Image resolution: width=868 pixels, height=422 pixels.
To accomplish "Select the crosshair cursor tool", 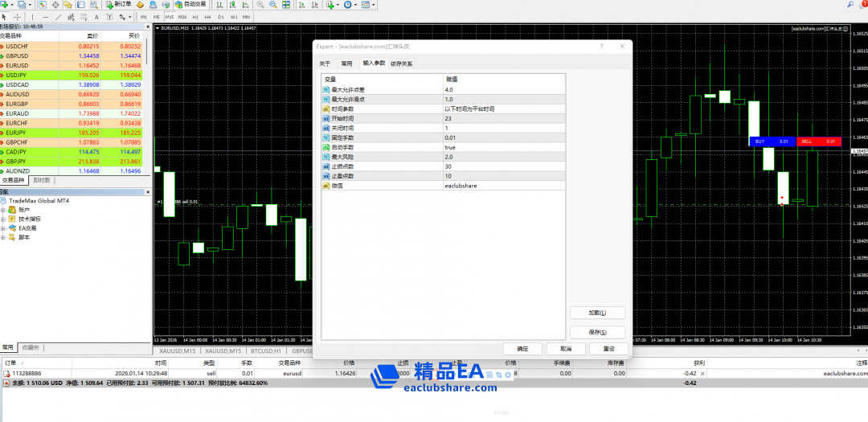I will click(x=18, y=16).
